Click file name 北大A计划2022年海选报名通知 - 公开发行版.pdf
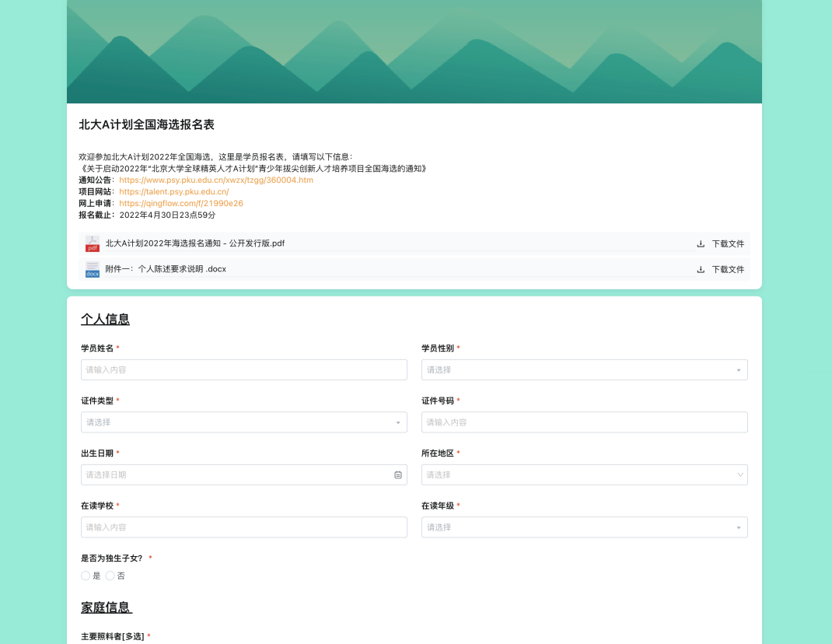This screenshot has width=832, height=644. pyautogui.click(x=194, y=243)
